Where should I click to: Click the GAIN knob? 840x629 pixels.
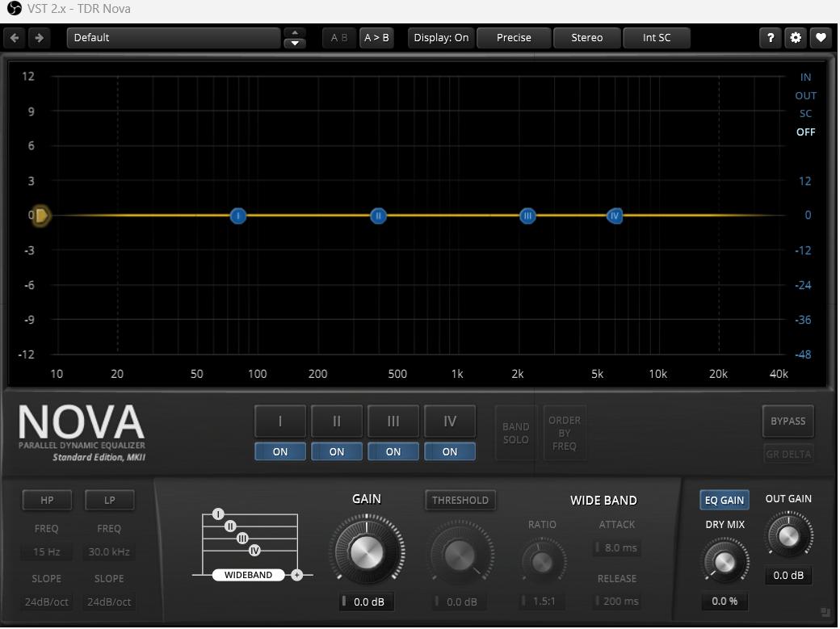coord(367,551)
